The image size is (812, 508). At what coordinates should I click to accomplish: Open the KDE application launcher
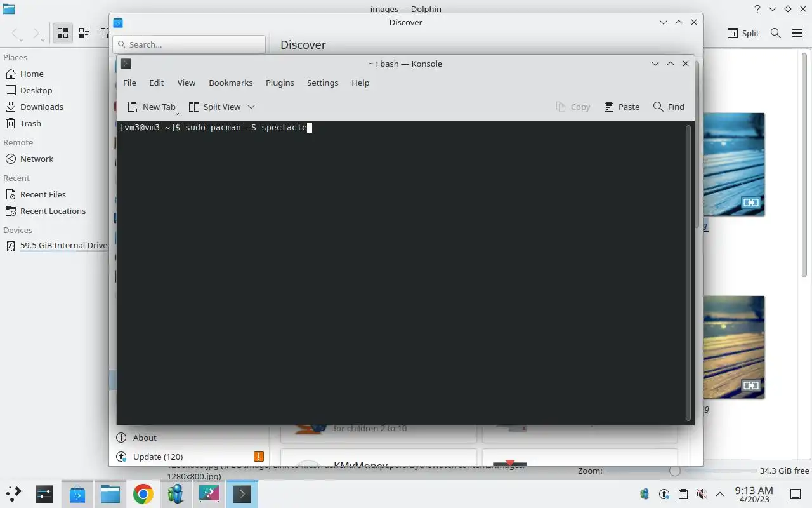coord(14,493)
